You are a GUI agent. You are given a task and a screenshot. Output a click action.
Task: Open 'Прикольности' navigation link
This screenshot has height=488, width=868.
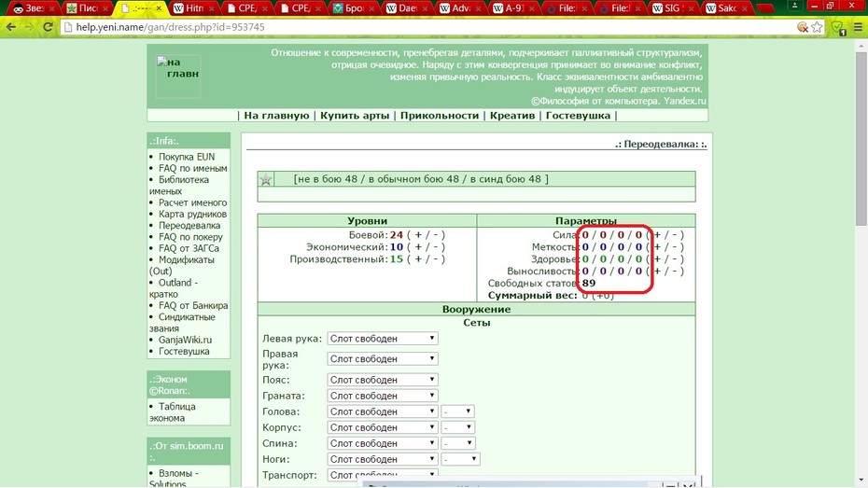coord(440,115)
